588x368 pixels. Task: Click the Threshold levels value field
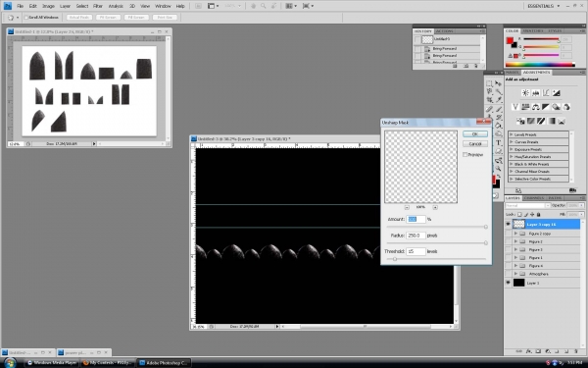(416, 251)
